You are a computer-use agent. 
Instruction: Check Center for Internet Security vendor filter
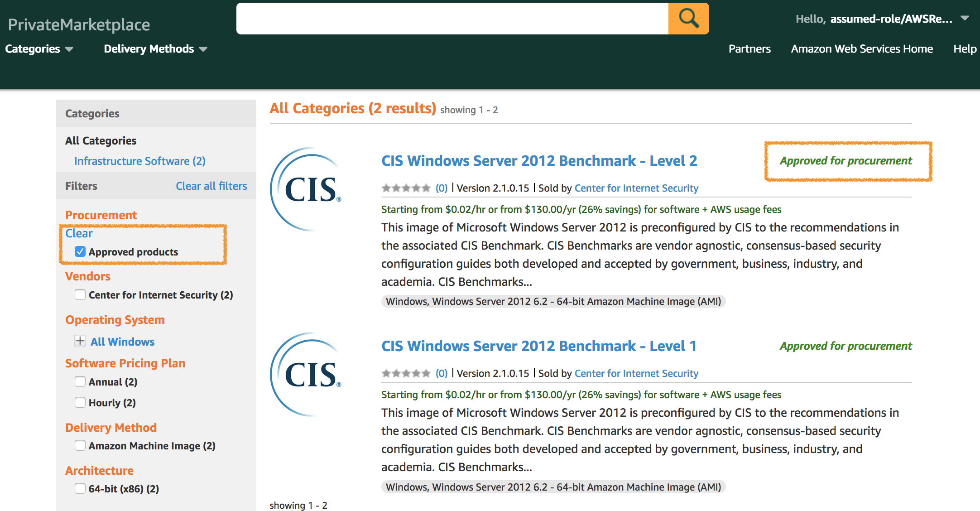pyautogui.click(x=80, y=295)
